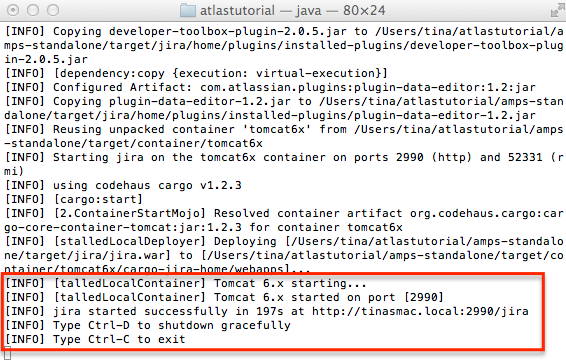Click the green zoom window button
This screenshot has height=363, width=566.
(x=53, y=10)
